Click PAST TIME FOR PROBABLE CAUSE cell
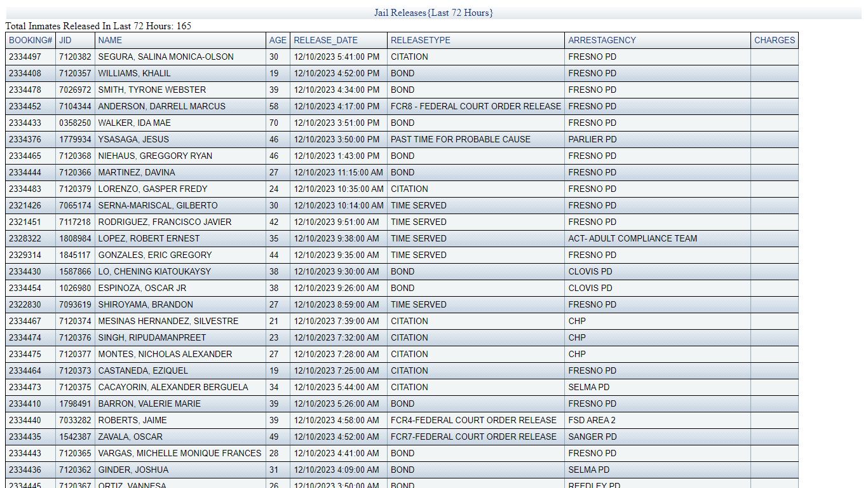 click(x=461, y=139)
